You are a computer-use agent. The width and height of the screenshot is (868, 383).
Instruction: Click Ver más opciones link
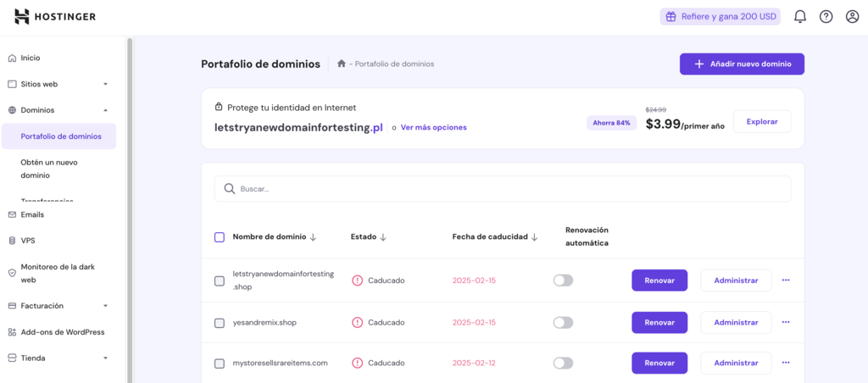click(x=433, y=127)
